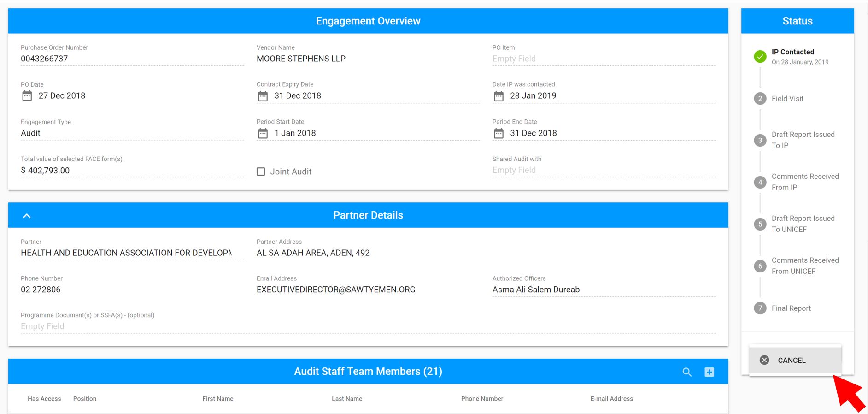Open the Date IP was contacted calendar
The image size is (868, 414).
(499, 96)
